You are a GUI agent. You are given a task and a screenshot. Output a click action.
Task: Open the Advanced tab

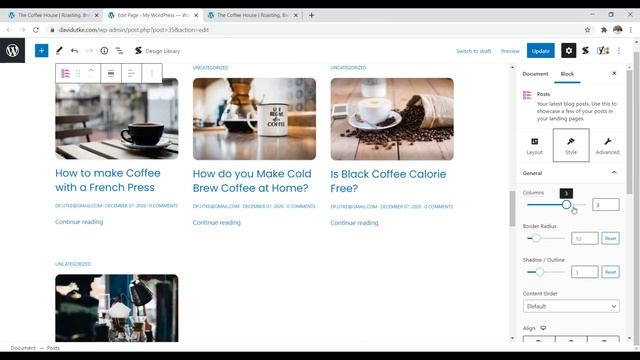click(x=607, y=146)
